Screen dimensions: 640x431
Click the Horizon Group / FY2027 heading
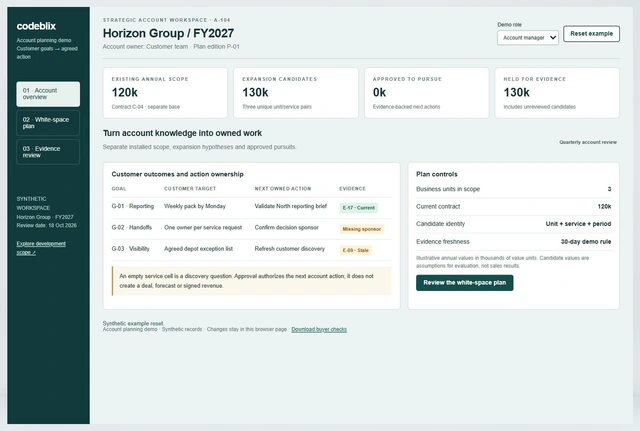[x=168, y=33]
